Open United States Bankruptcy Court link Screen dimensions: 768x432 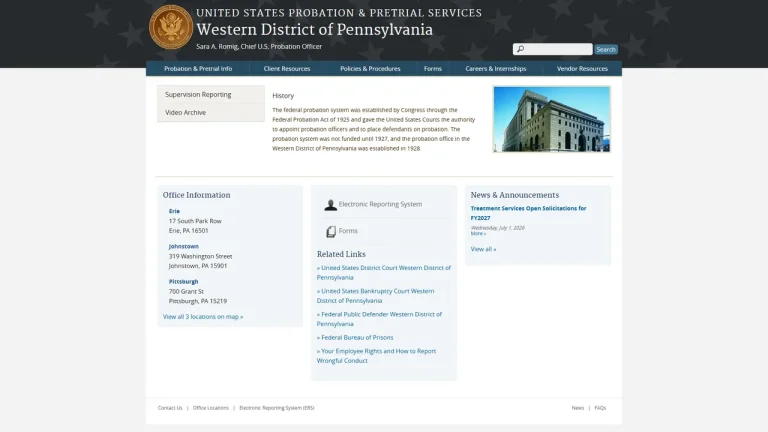375,296
